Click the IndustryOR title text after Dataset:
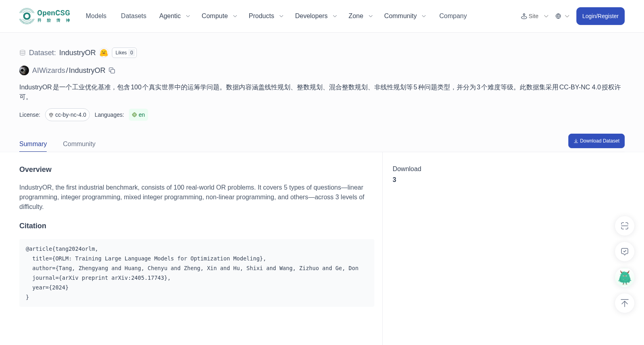The image size is (644, 345). pos(77,53)
